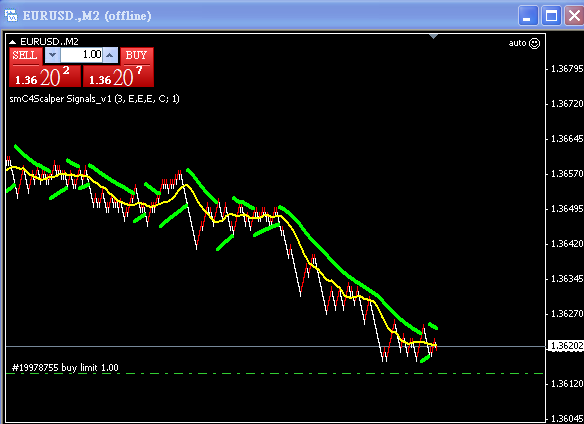The width and height of the screenshot is (584, 424).
Task: Close the EURUSD chart window
Action: pyautogui.click(x=574, y=16)
